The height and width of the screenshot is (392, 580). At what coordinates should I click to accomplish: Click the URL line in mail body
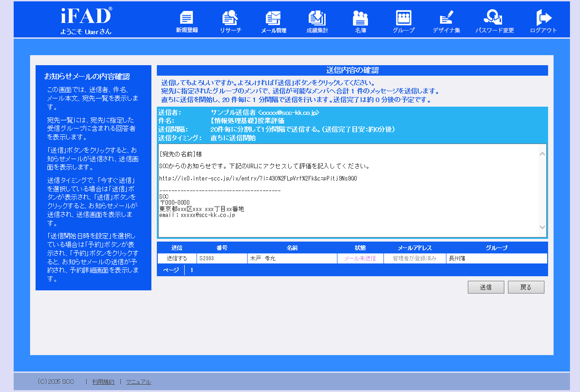[259, 178]
